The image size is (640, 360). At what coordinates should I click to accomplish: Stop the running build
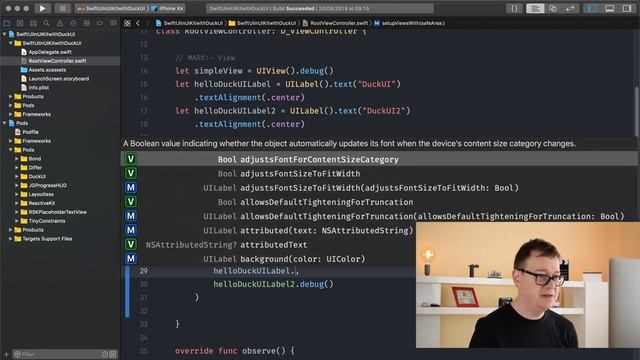(x=62, y=8)
